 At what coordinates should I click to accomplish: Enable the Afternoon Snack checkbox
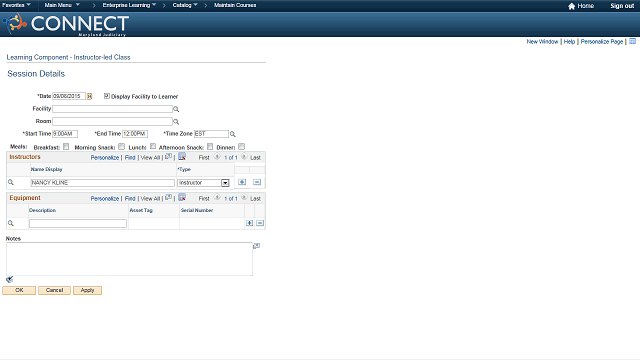tap(210, 147)
